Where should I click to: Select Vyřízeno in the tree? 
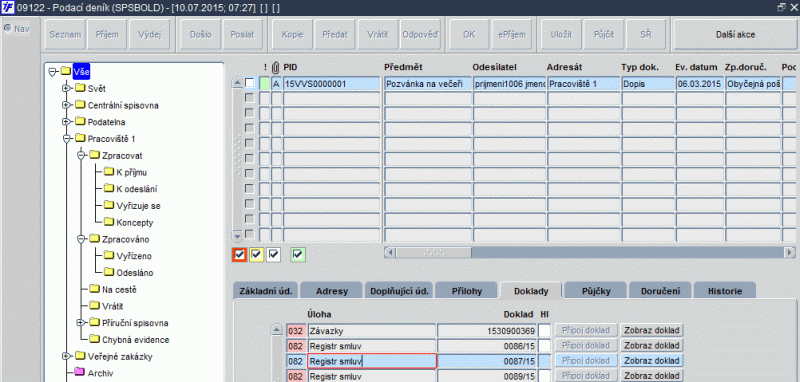[x=134, y=256]
